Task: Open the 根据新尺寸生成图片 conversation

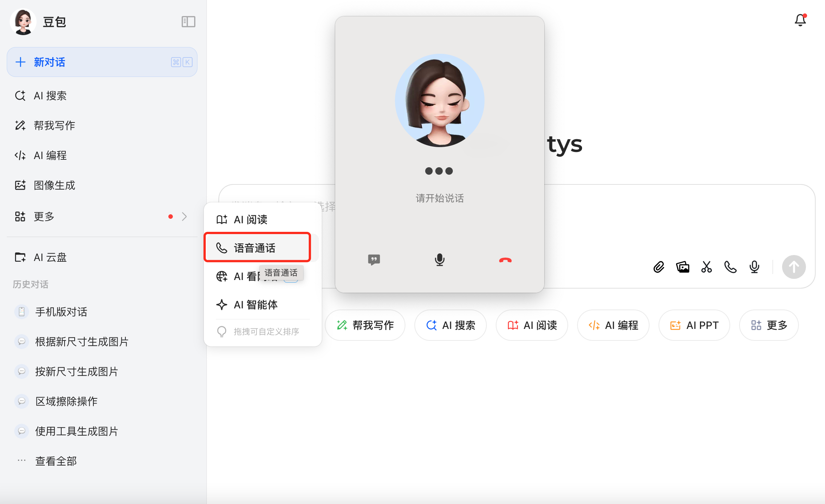Action: click(x=102, y=342)
